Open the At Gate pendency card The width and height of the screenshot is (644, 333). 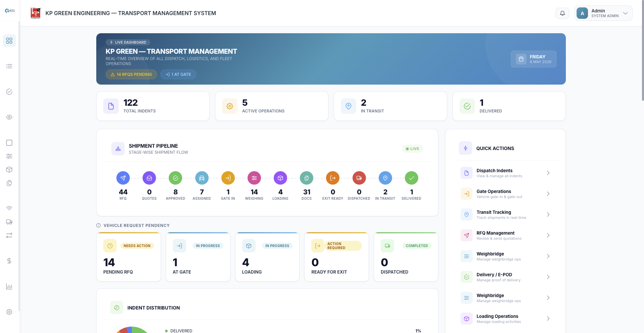click(x=198, y=257)
